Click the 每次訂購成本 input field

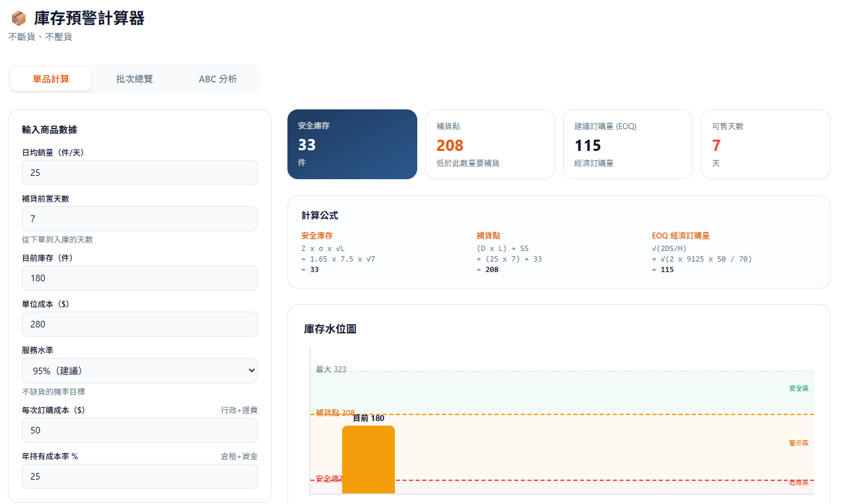click(x=140, y=430)
